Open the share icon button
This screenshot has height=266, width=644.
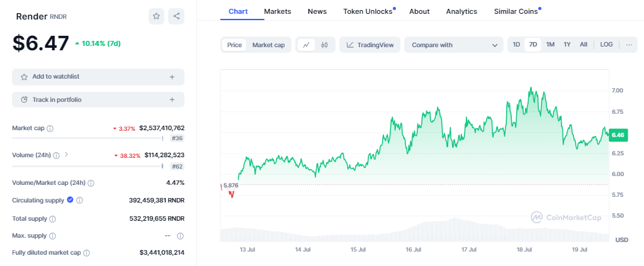coord(176,16)
